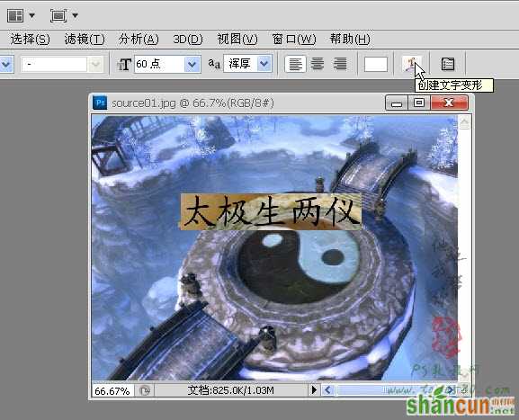The image size is (519, 420).
Task: Align text to the left
Action: click(295, 64)
